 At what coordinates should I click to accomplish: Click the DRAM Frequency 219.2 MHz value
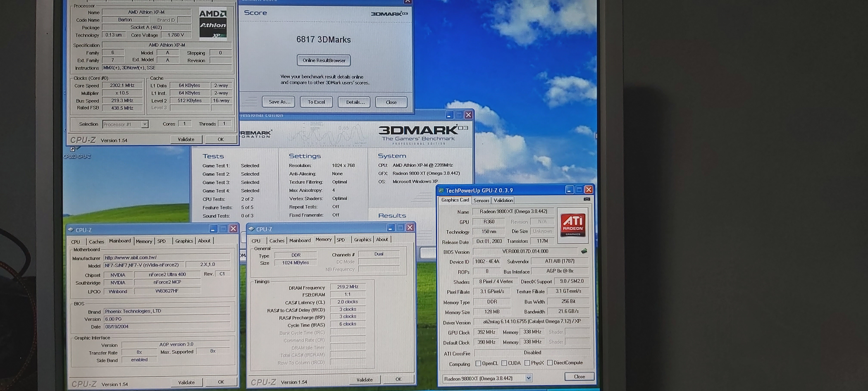point(347,287)
